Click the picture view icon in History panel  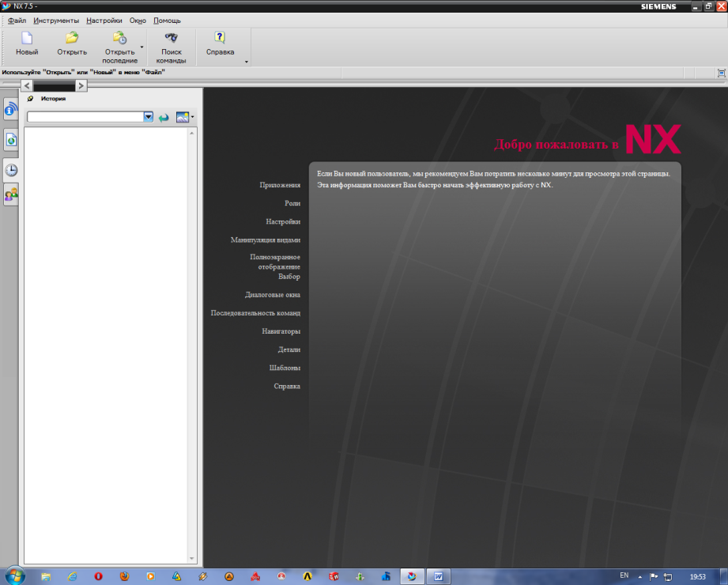(x=183, y=117)
